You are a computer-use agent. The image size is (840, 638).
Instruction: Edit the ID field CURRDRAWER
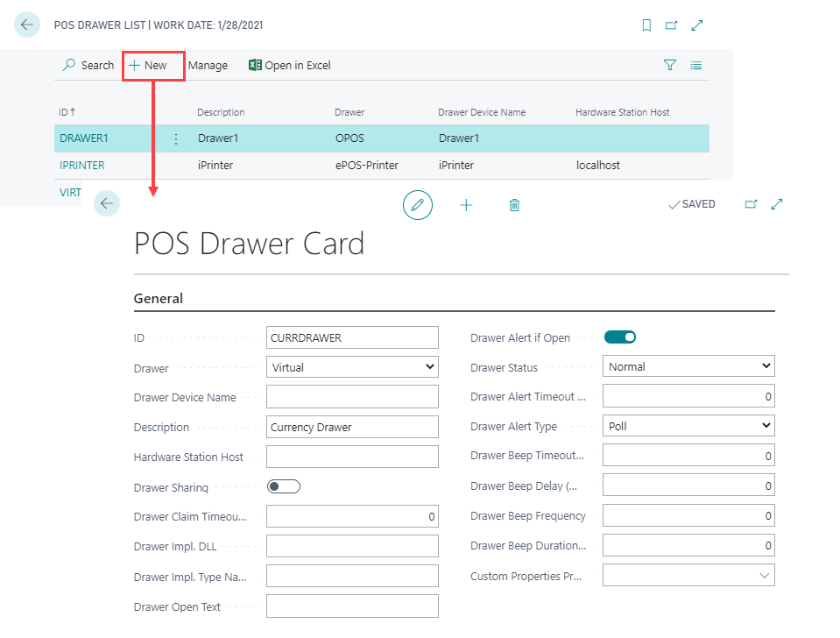pyautogui.click(x=352, y=337)
